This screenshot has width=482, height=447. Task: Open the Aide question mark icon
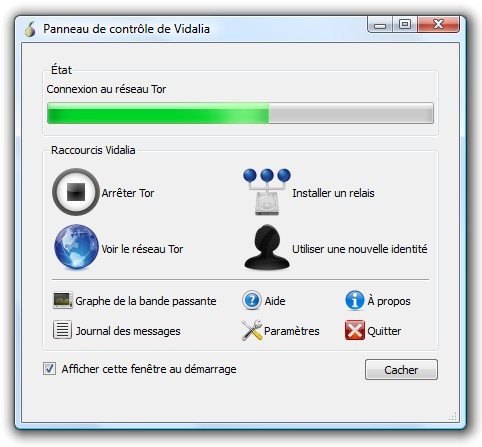pos(252,300)
